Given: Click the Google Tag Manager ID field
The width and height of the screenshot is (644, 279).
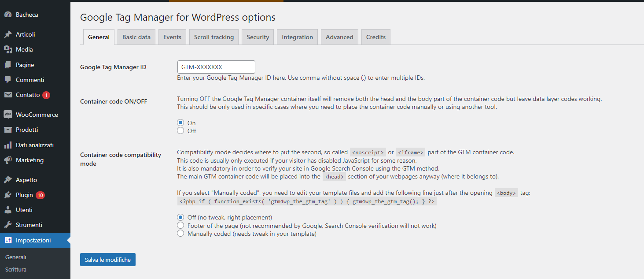Looking at the screenshot, I should pos(216,67).
